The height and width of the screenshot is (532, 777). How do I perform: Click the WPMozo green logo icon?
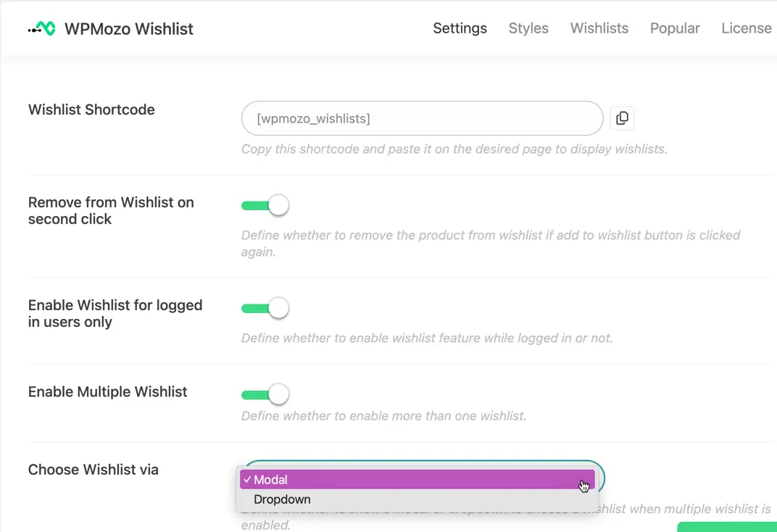[x=41, y=29]
